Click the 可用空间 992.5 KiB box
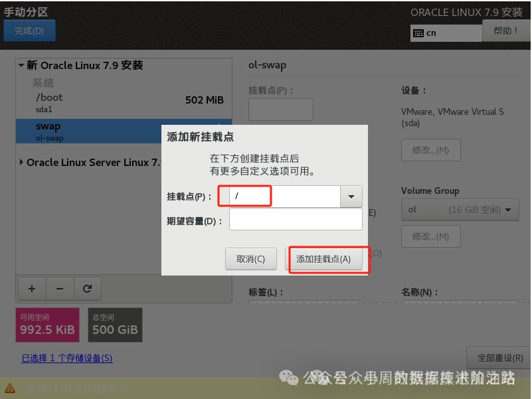Screen dimensions: 532x399 tap(48, 325)
